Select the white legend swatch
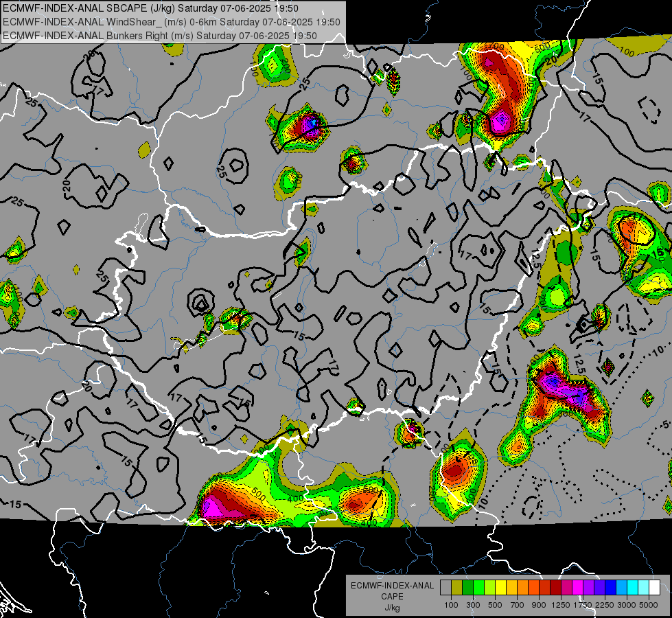The image size is (672, 618). pyautogui.click(x=654, y=588)
